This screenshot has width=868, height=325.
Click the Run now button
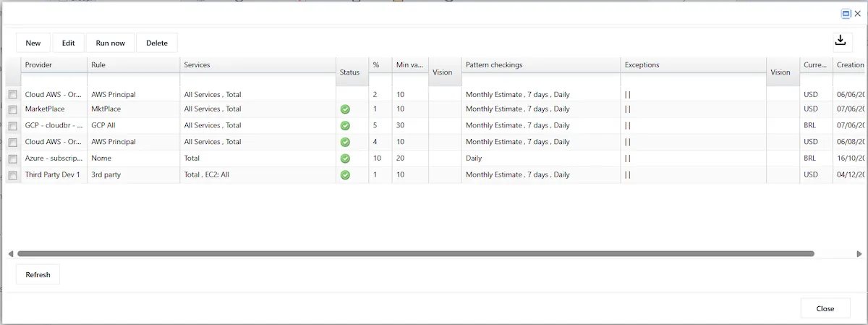click(x=111, y=43)
